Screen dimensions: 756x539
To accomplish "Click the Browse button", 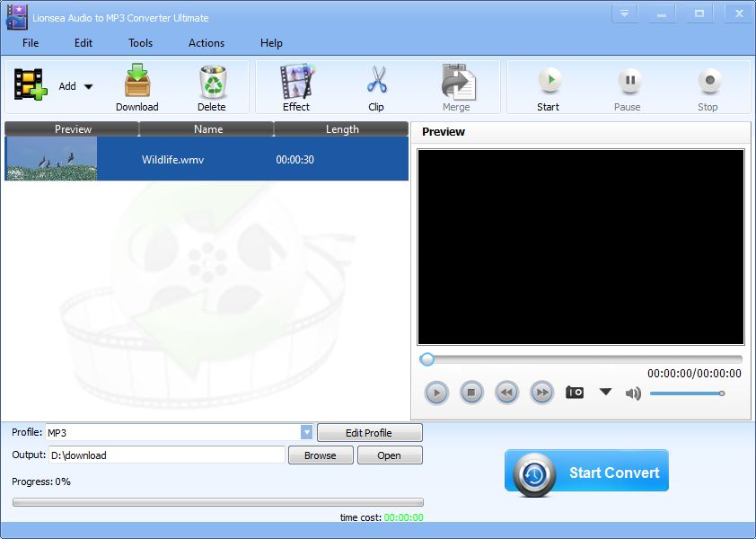I will pos(321,455).
